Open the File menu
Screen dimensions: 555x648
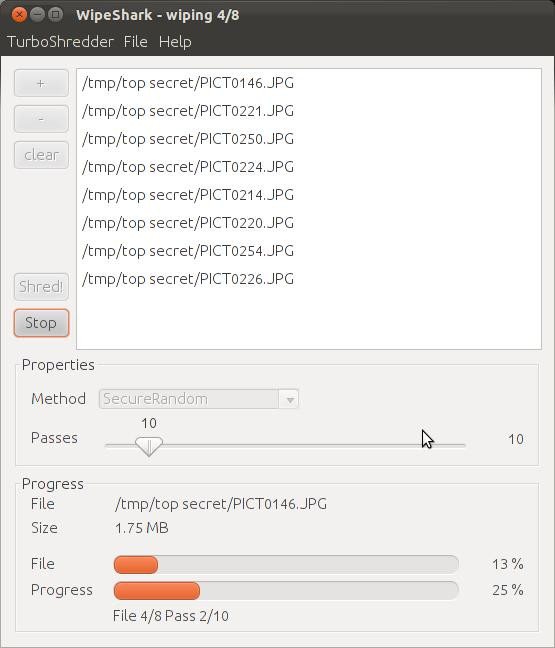point(136,42)
